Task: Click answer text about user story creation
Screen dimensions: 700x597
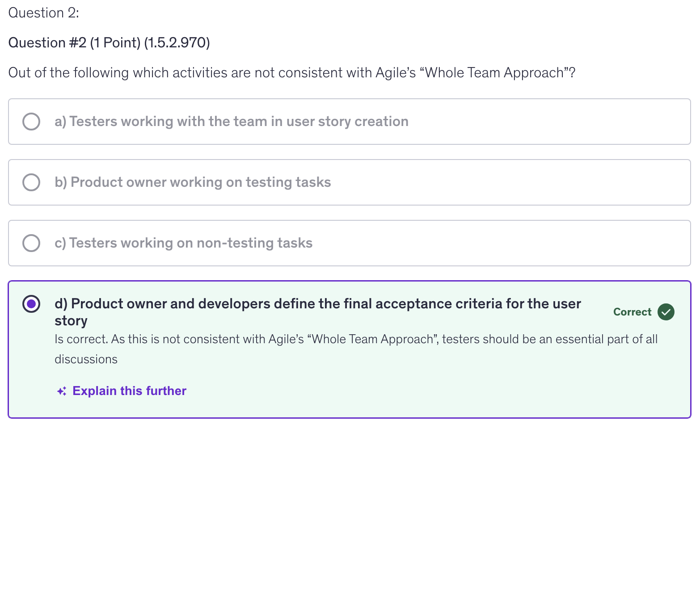Action: (232, 122)
